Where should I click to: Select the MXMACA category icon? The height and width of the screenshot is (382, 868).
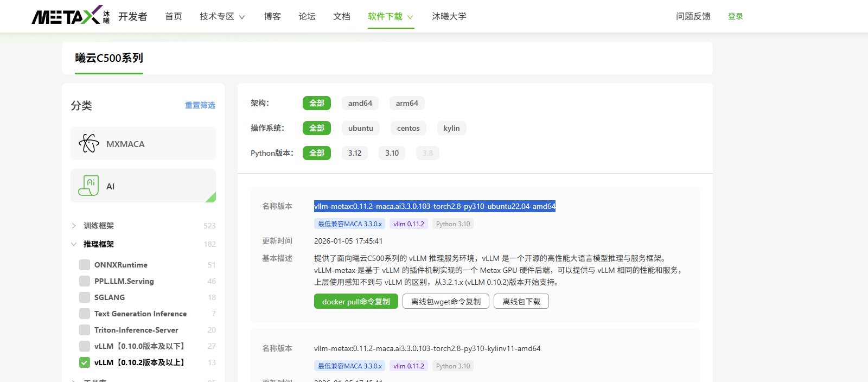(89, 143)
